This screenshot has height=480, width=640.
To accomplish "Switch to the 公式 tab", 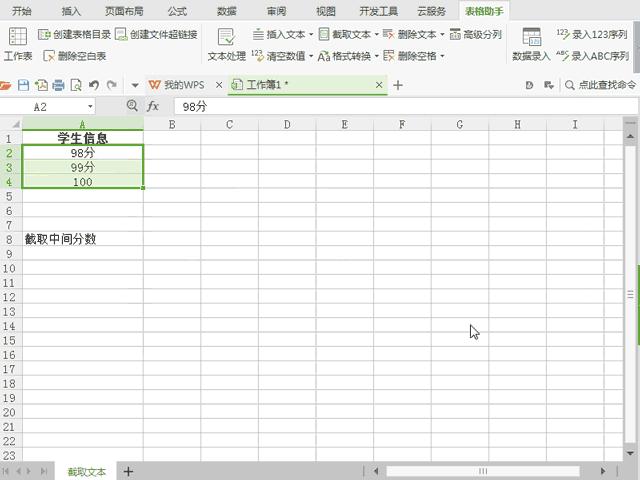I will (x=177, y=11).
